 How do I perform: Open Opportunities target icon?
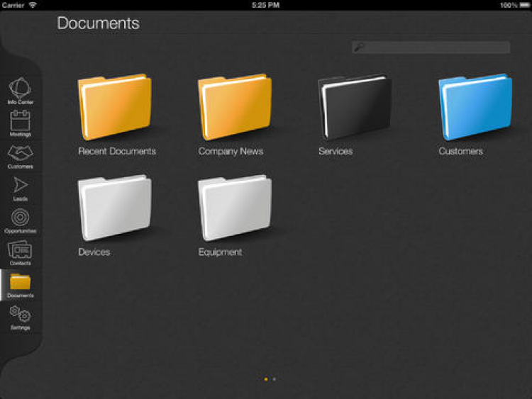click(x=20, y=217)
